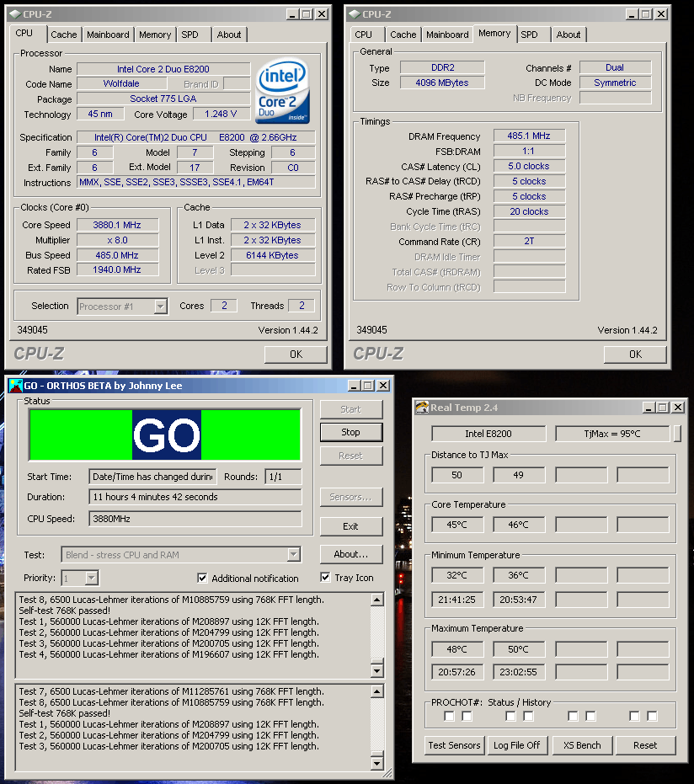This screenshot has height=784, width=694.
Task: Click the left CPU-Z window title icon
Action: tap(15, 14)
